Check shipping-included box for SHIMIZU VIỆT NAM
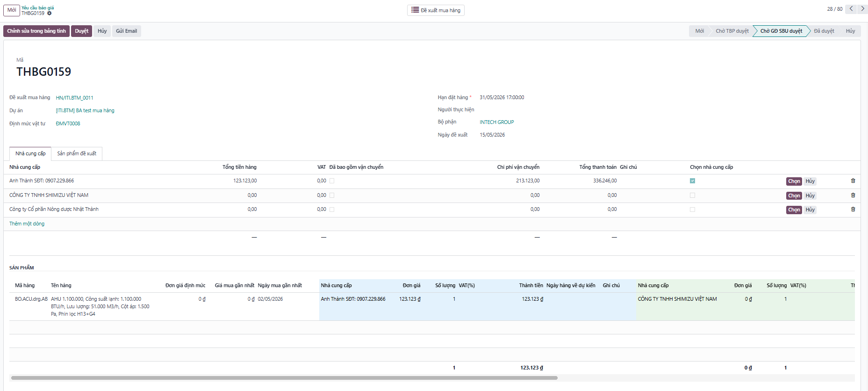This screenshot has width=868, height=391. pyautogui.click(x=332, y=195)
